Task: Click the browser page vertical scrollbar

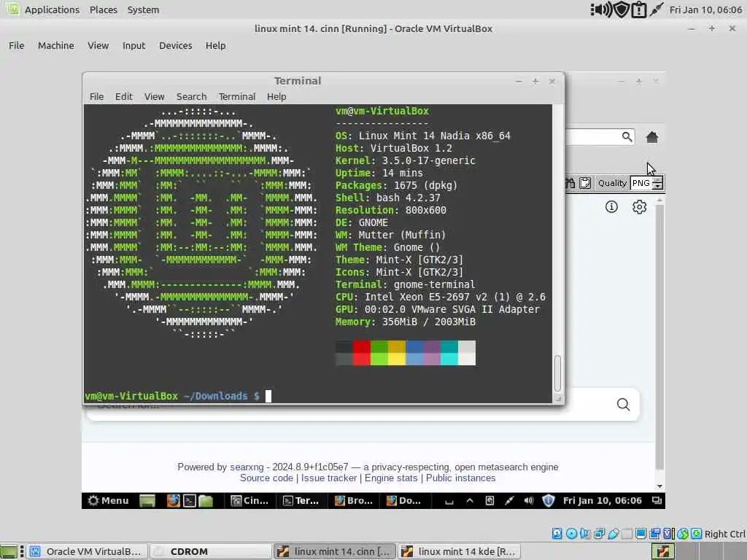Action: [x=659, y=335]
